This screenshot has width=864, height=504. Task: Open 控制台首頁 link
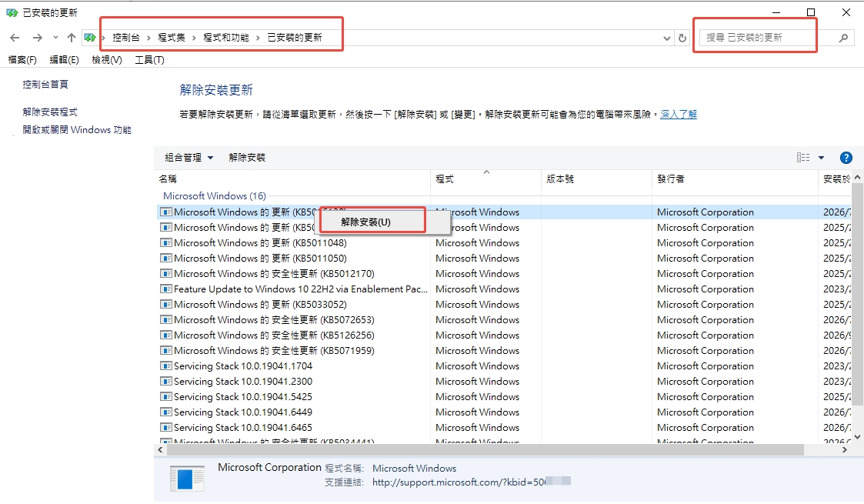pos(45,85)
